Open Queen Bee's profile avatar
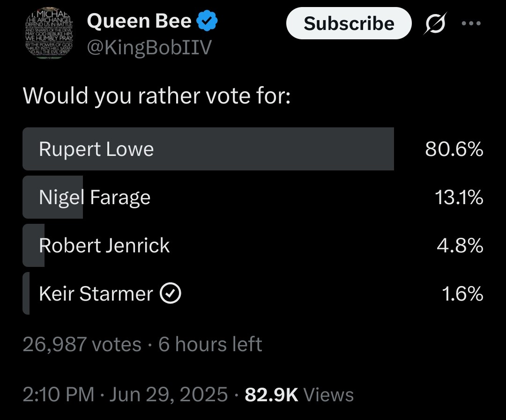The image size is (506, 420). pos(49,33)
